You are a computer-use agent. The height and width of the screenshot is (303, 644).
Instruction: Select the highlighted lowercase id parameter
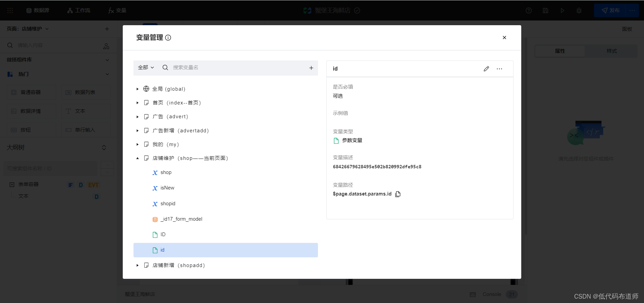pos(225,250)
